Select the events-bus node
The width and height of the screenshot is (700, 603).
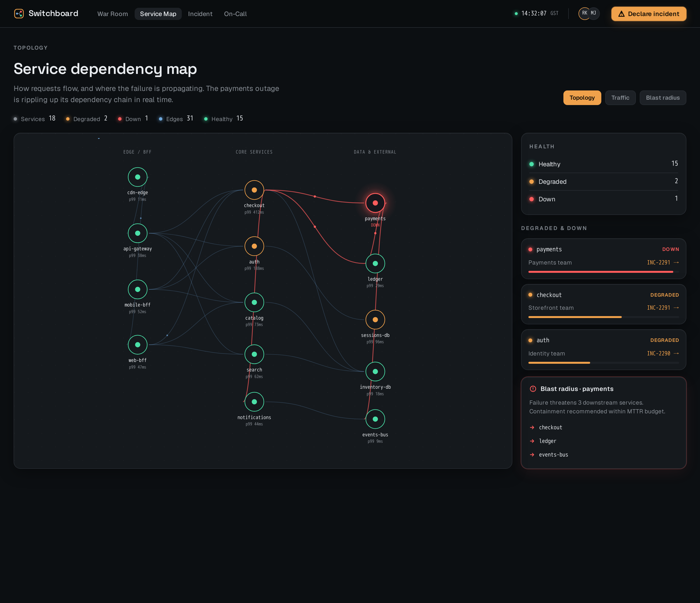(x=375, y=419)
